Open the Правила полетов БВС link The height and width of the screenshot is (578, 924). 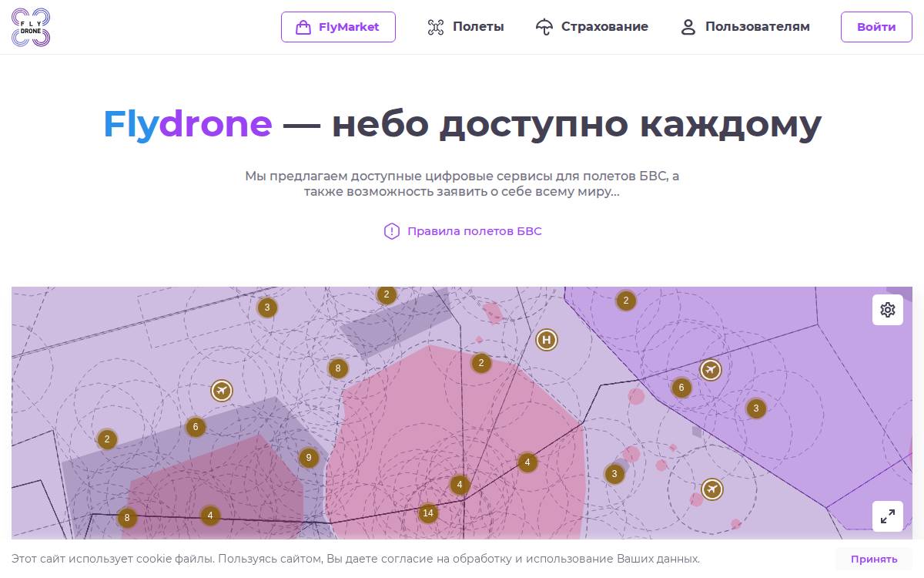pyautogui.click(x=463, y=231)
